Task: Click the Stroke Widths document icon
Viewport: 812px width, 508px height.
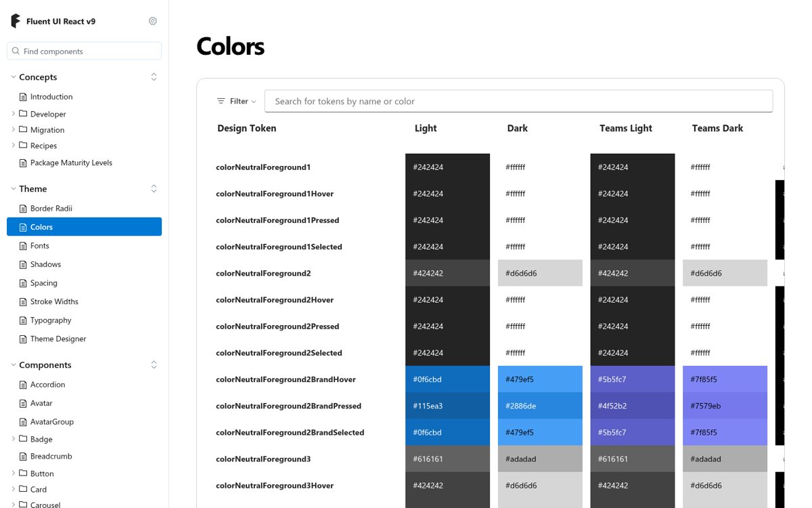Action: pyautogui.click(x=23, y=301)
